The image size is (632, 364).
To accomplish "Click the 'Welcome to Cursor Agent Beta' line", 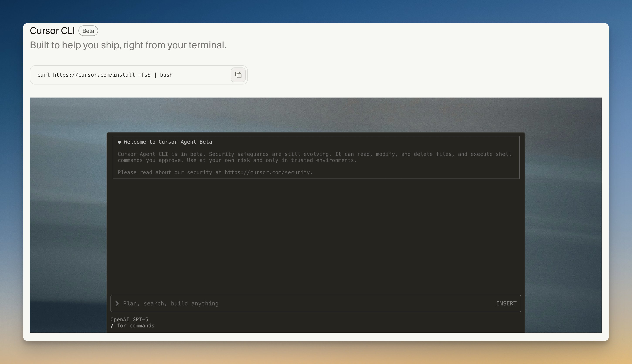I will 168,142.
